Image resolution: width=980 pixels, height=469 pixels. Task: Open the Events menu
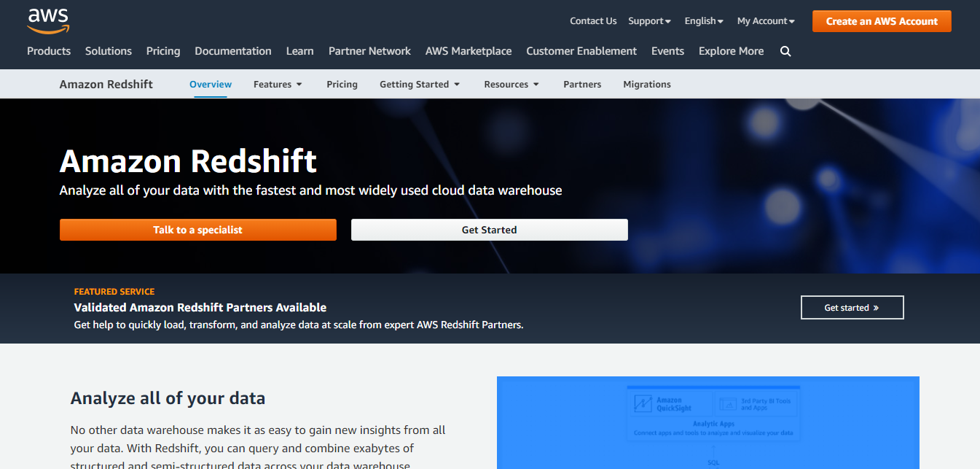pos(667,51)
